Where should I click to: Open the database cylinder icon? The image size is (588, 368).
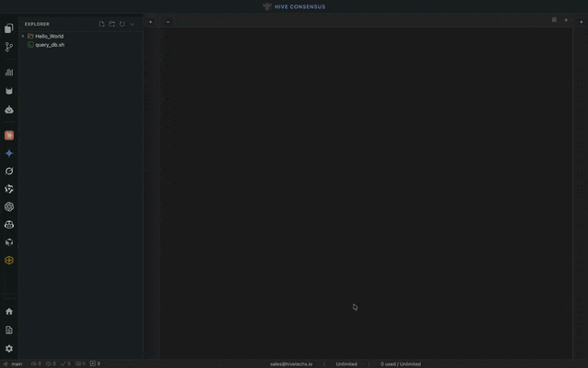click(x=9, y=91)
